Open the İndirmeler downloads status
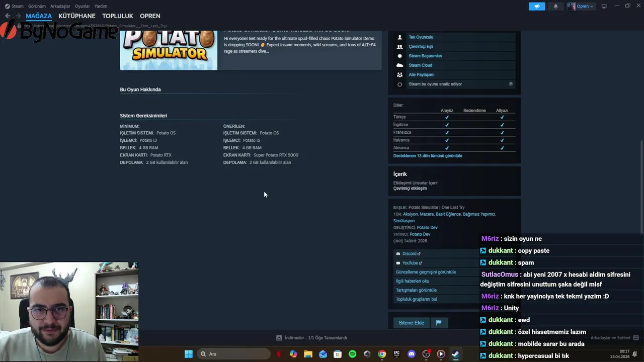Screen dimensions: 644x362 click(312, 338)
